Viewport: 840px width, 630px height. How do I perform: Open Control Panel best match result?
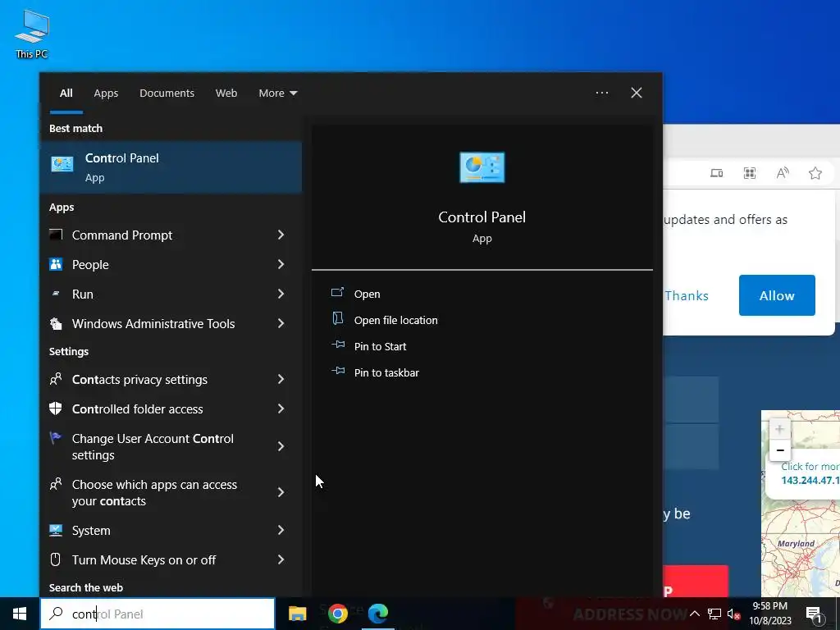(171, 167)
